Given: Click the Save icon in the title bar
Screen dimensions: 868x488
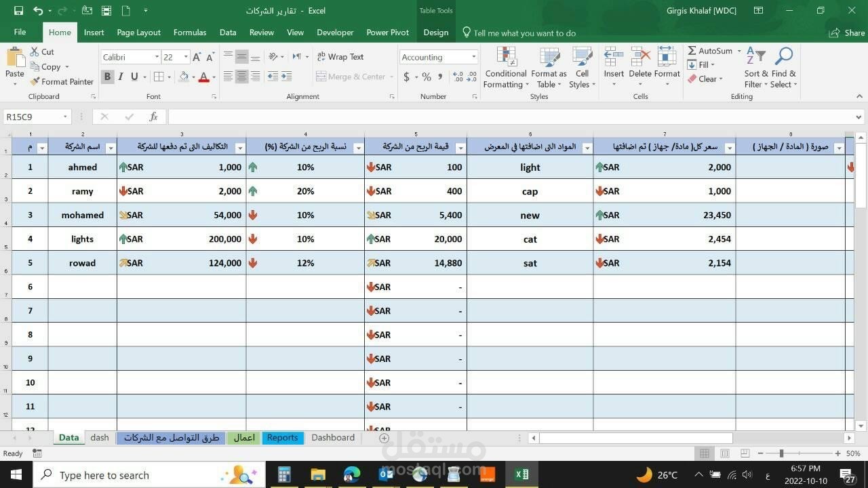Looking at the screenshot, I should tap(18, 10).
